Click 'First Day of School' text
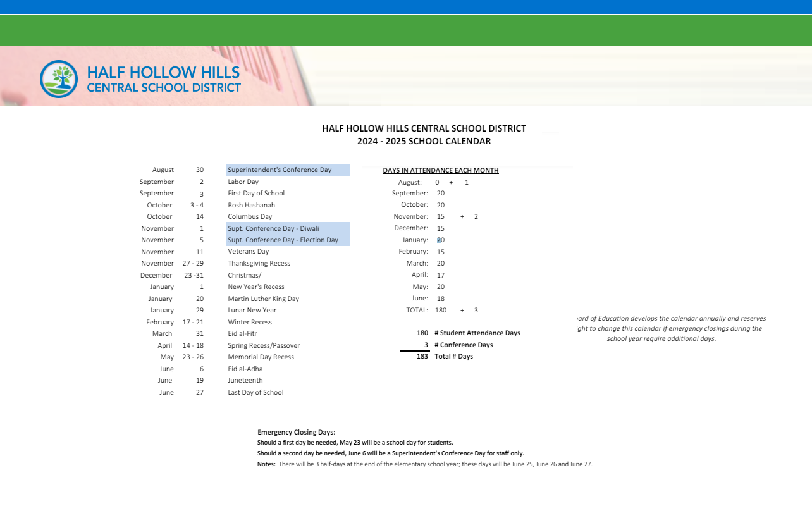Screen dimensions: 812x518 coord(256,194)
